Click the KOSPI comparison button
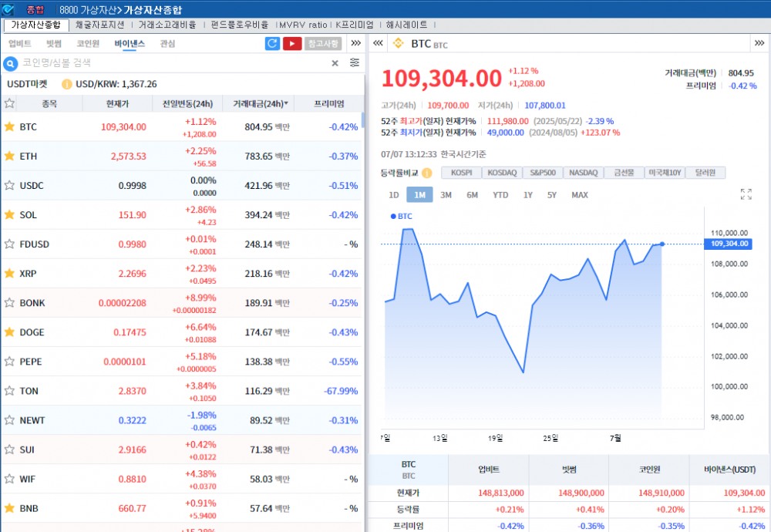This screenshot has height=532, width=771. (x=462, y=172)
